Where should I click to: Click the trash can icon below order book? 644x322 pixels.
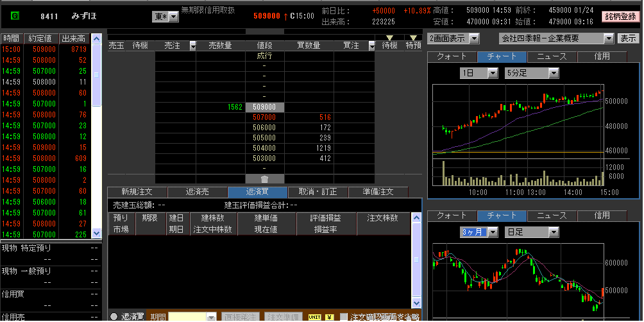coord(264,179)
